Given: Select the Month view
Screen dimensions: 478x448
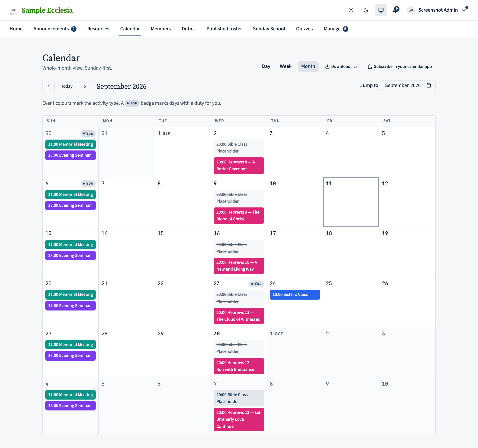Looking at the screenshot, I should (x=308, y=66).
